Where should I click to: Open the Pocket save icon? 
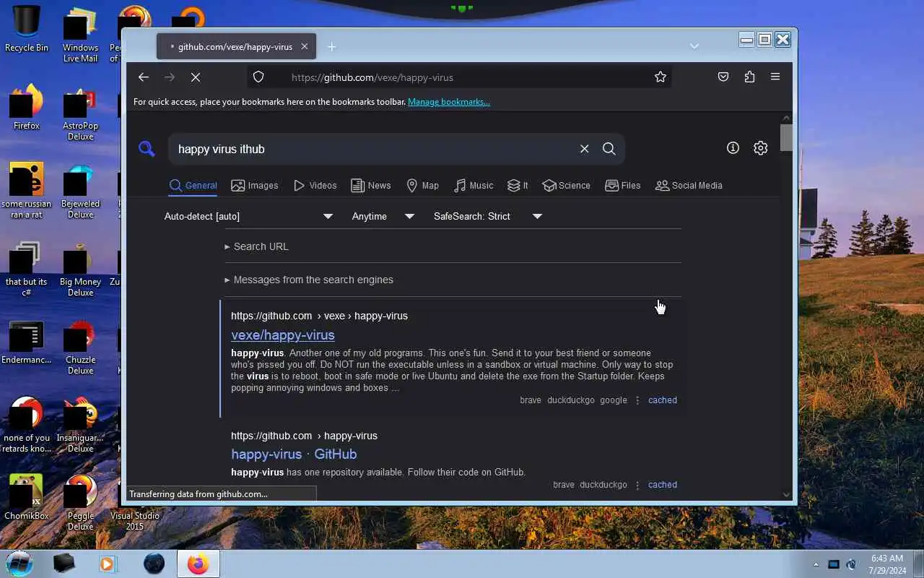point(723,77)
